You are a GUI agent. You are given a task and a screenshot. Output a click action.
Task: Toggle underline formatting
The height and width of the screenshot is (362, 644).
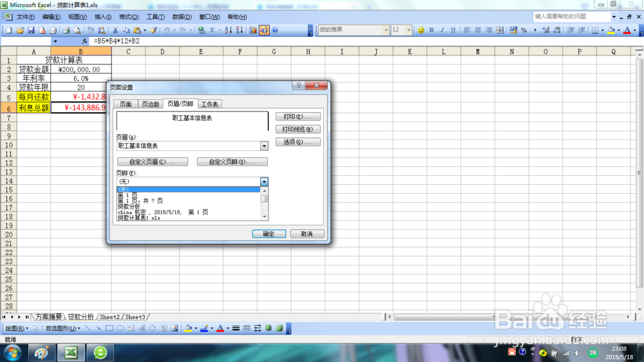tap(453, 30)
